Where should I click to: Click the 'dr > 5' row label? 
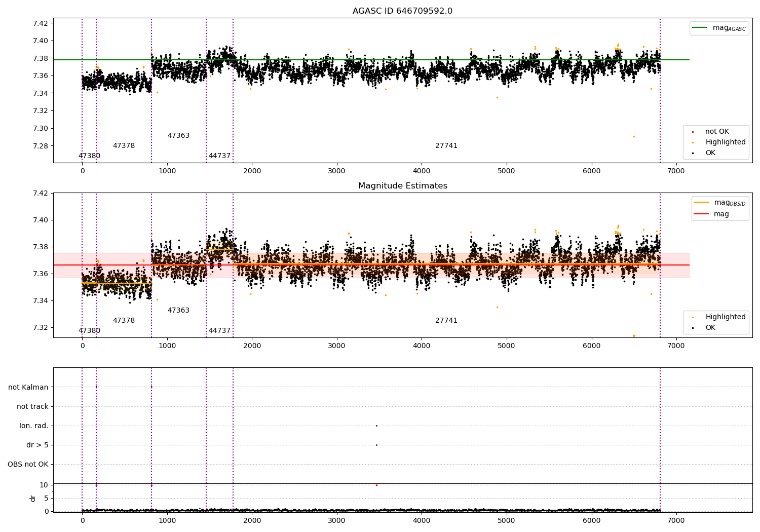(x=37, y=445)
